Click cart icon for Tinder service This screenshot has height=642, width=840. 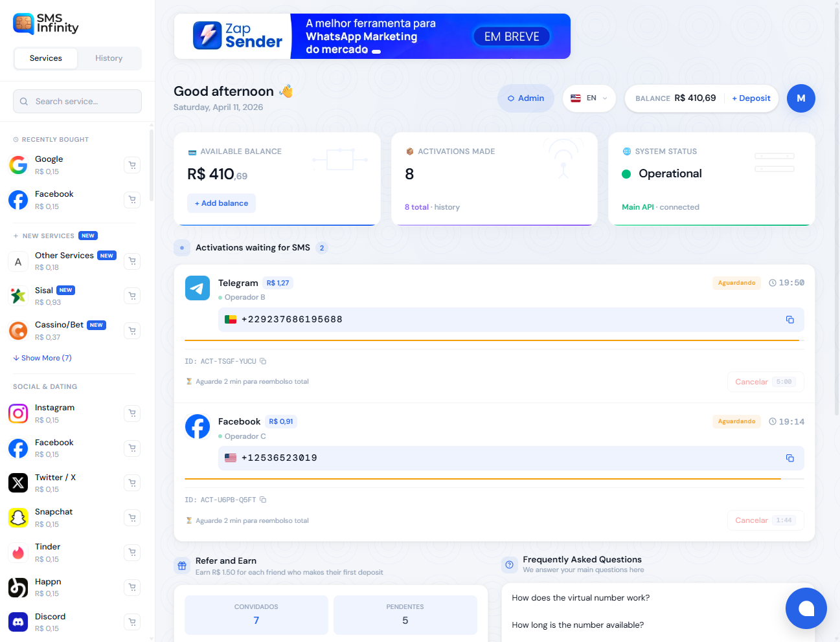[x=132, y=553]
